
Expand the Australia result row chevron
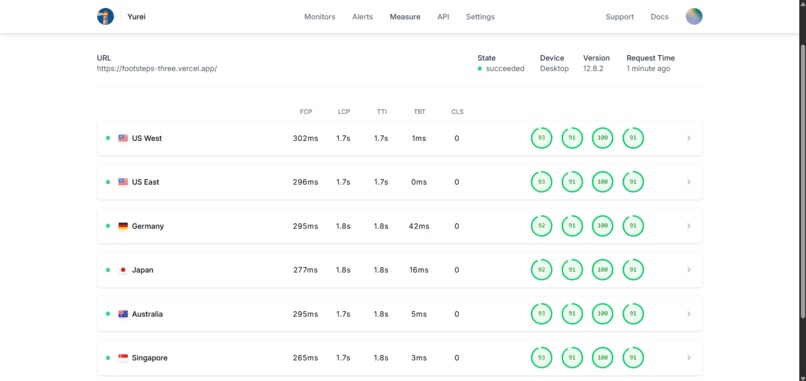[x=689, y=314]
